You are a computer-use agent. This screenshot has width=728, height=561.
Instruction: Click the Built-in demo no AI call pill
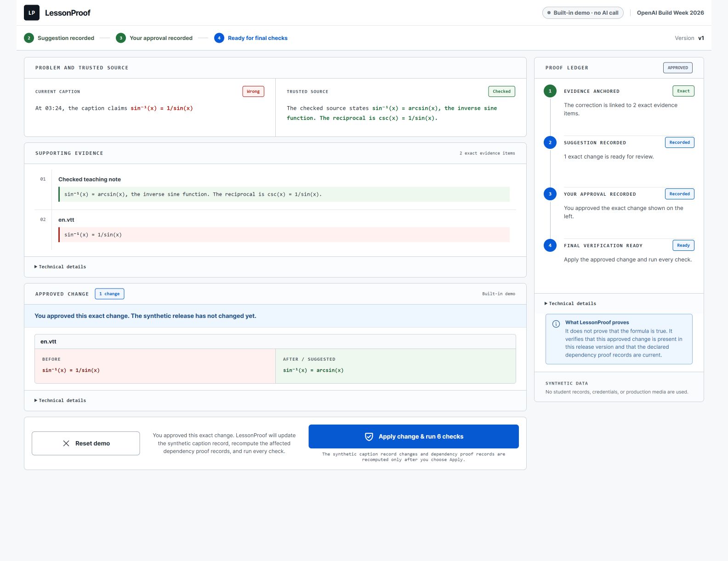(x=583, y=13)
